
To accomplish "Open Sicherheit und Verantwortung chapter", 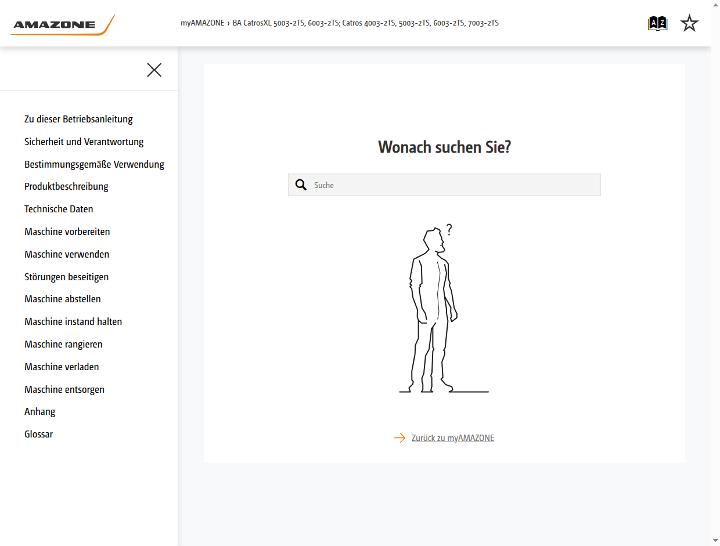I will coord(84,141).
